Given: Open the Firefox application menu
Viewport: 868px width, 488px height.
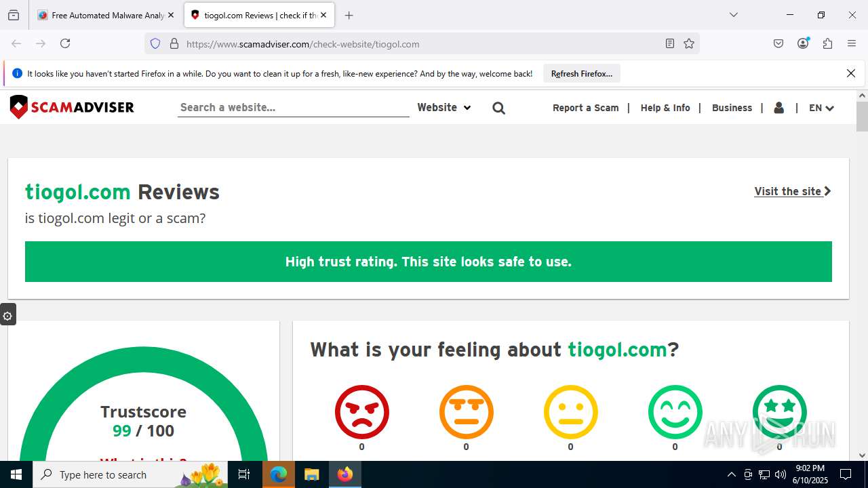Looking at the screenshot, I should 852,43.
